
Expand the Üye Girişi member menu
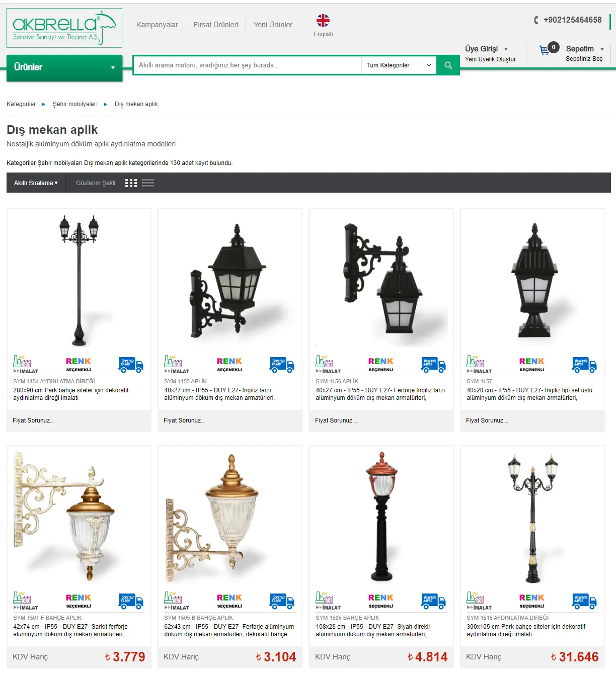(x=486, y=49)
